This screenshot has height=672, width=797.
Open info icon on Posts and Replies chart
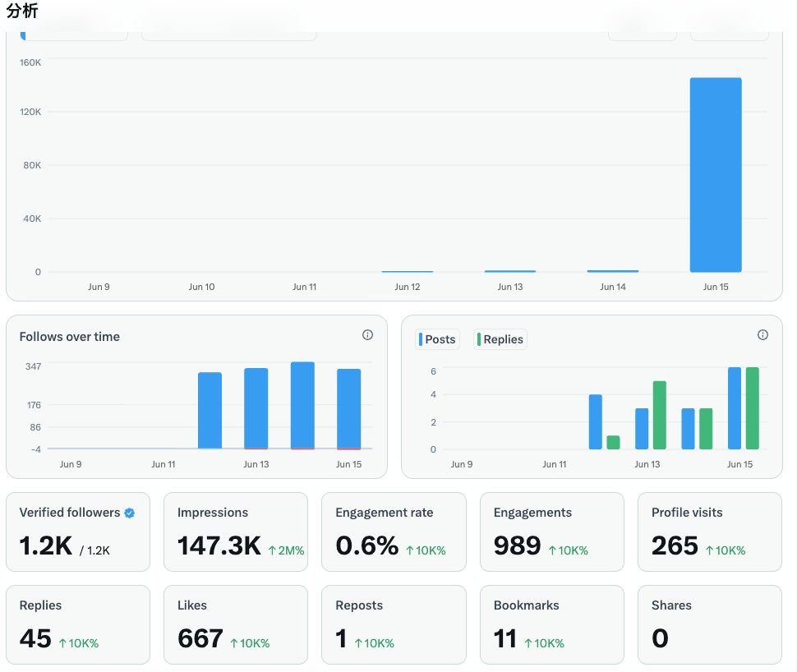point(762,334)
